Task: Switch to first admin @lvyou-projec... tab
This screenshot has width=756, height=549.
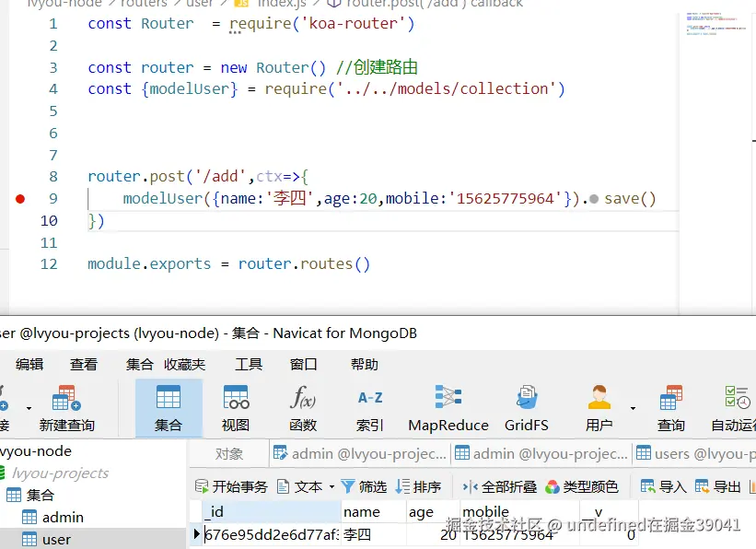Action: pos(360,454)
